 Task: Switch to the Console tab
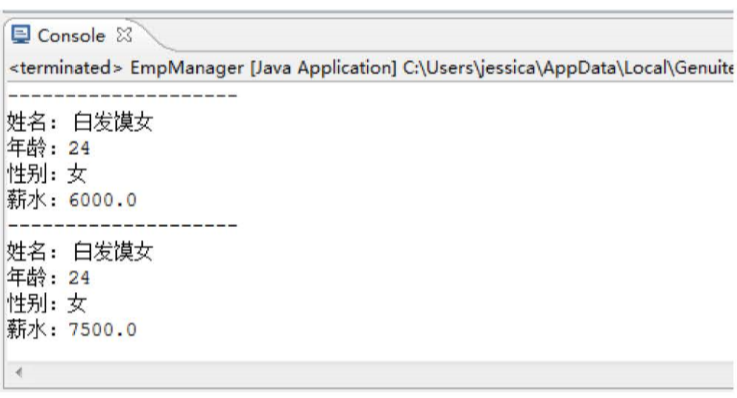[x=71, y=36]
